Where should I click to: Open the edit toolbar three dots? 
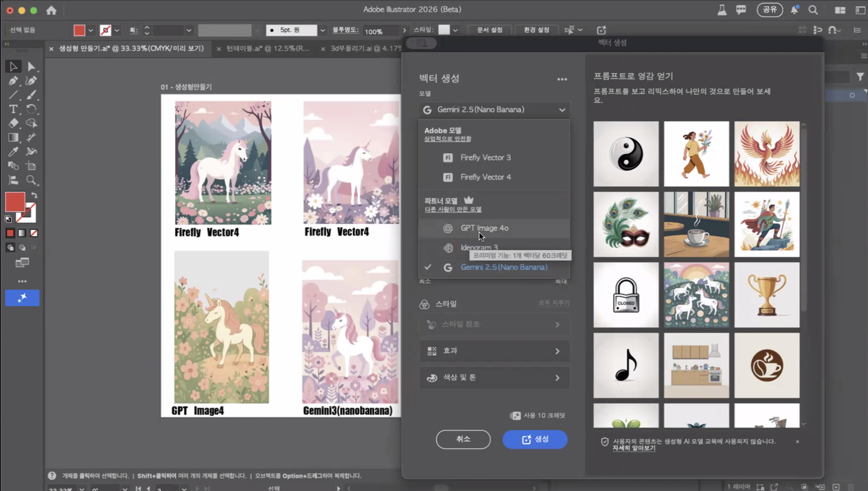point(22,281)
